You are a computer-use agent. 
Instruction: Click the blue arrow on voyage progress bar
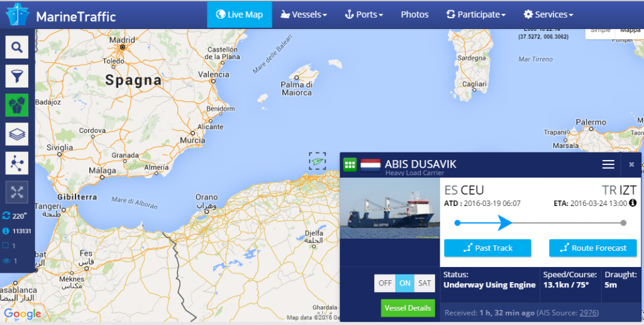click(505, 223)
